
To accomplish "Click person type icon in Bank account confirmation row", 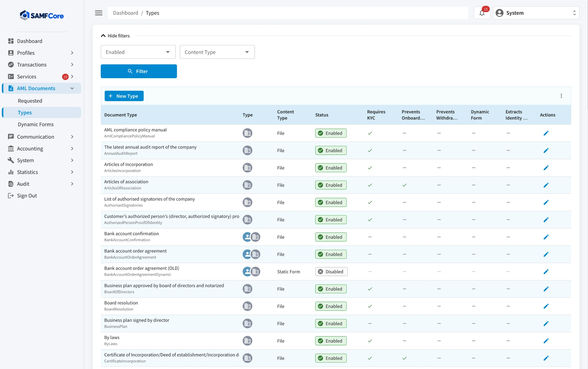I will click(x=247, y=237).
